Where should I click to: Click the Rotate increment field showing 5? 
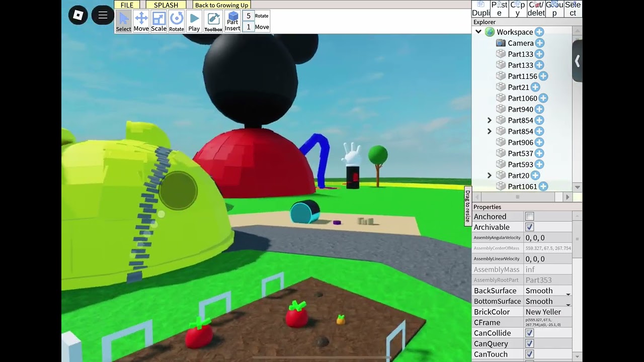248,16
